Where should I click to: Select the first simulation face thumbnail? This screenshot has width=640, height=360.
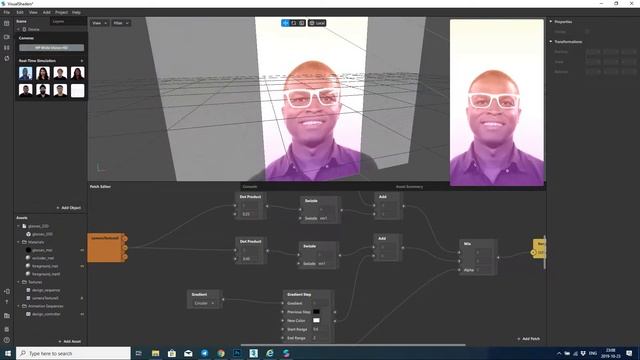25,73
